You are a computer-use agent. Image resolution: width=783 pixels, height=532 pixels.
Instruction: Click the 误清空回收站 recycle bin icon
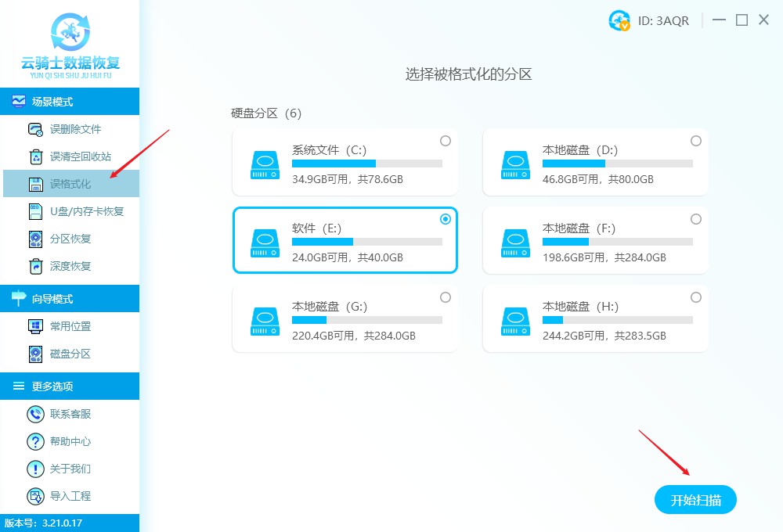click(36, 156)
